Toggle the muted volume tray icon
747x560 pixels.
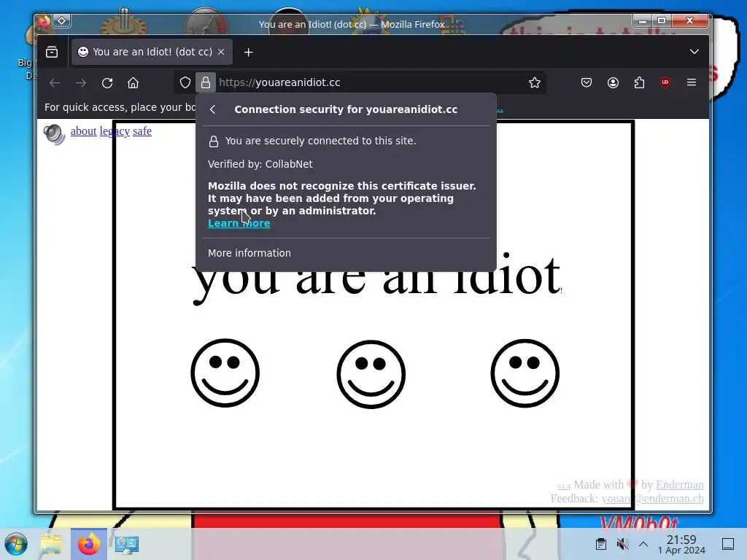click(622, 544)
